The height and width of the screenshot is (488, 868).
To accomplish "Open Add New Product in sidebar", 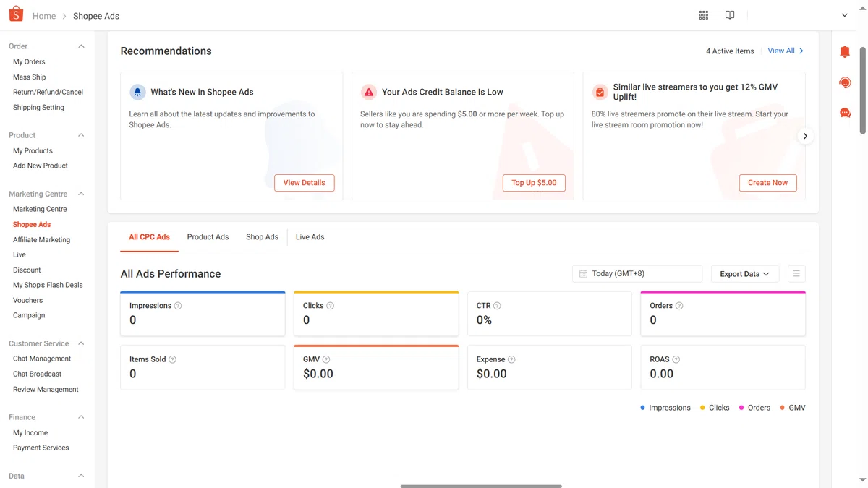I will click(x=41, y=166).
